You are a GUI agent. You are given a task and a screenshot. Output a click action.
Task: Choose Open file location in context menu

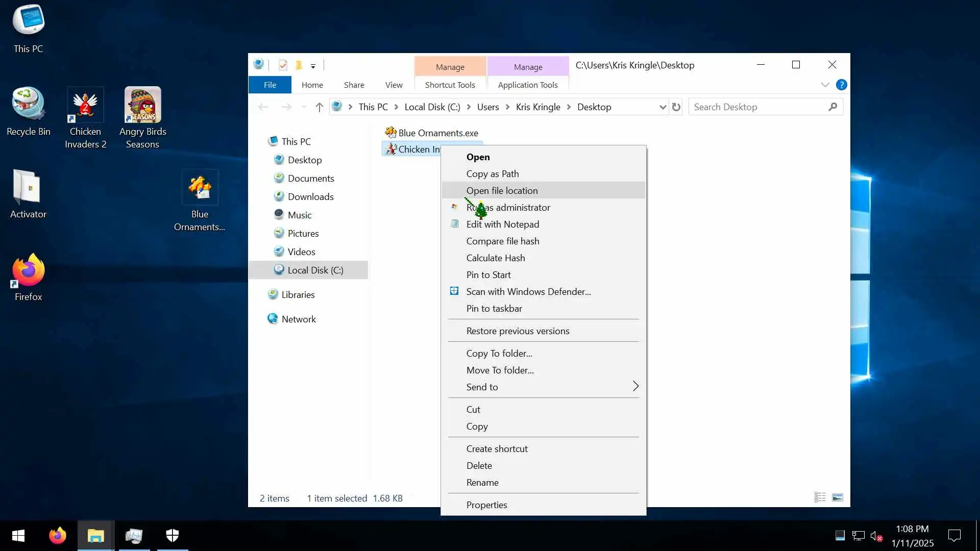502,191
